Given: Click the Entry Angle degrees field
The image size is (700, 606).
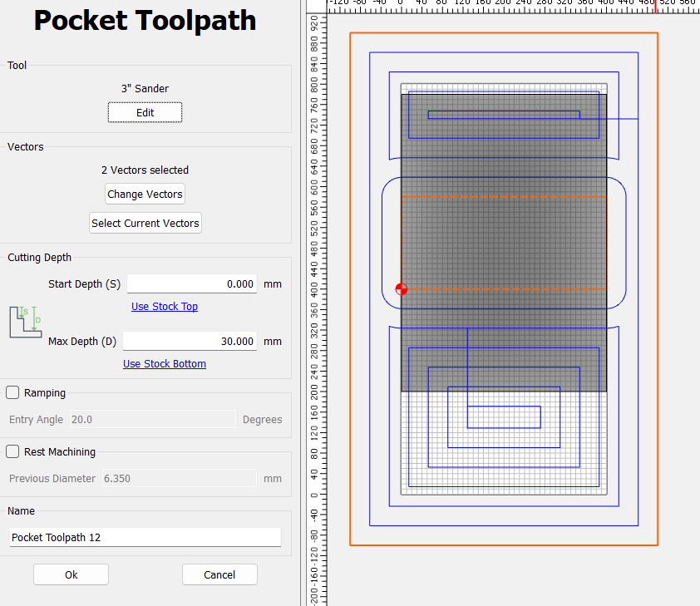Looking at the screenshot, I should click(153, 420).
